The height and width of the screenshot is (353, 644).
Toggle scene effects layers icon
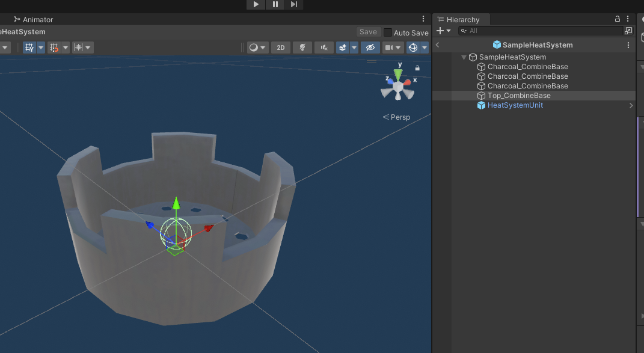tap(343, 48)
